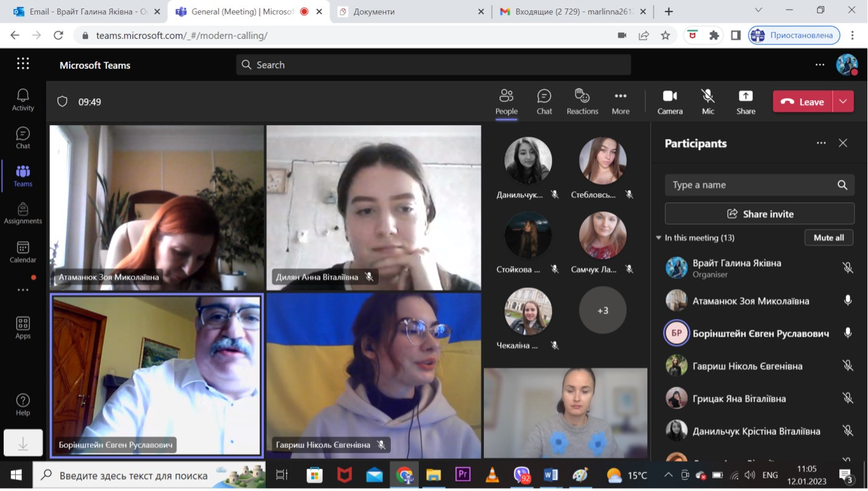Click the meeting shield security icon
Image resolution: width=868 pixels, height=491 pixels.
63,101
